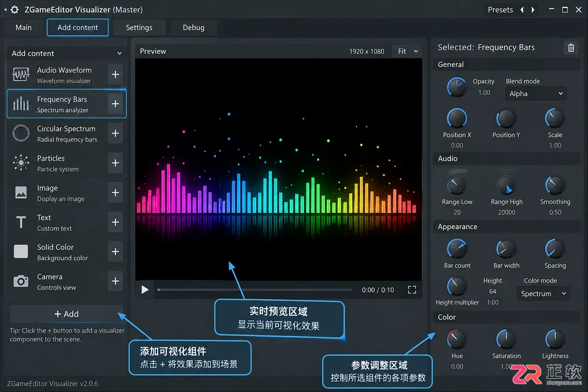Click the 0:00 / 0:10 time display
This screenshot has height=392, width=588.
point(378,290)
